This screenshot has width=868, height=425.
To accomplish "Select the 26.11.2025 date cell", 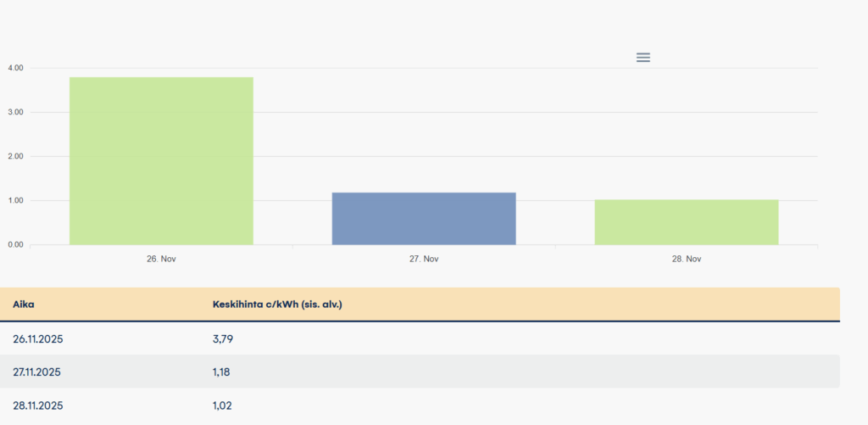I will point(38,338).
